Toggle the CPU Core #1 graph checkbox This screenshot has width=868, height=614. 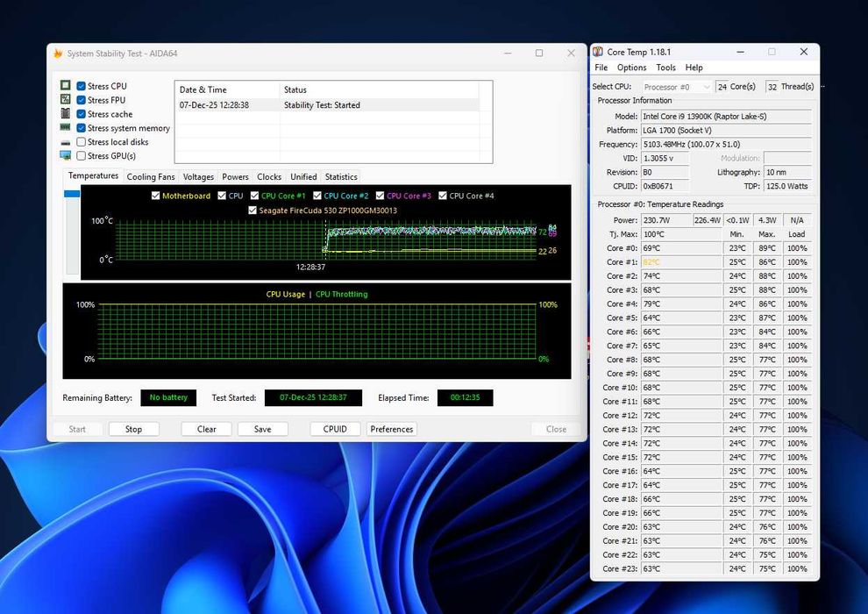(254, 196)
